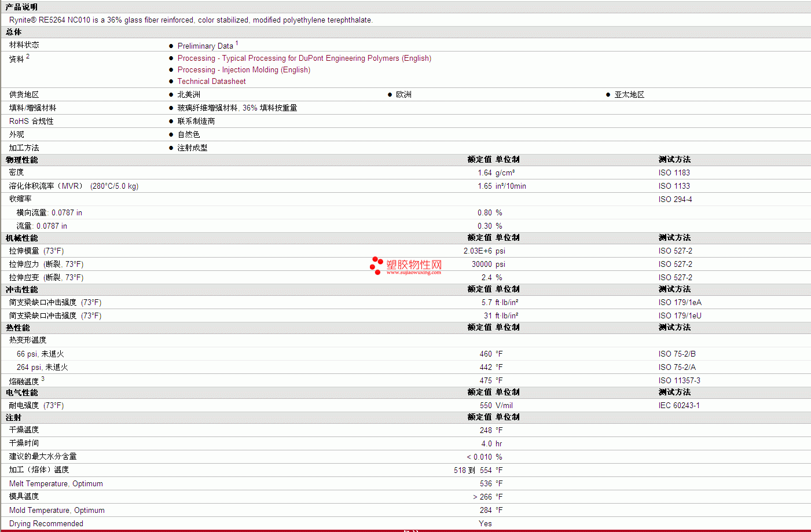
Task: Click the 横向流量 shrinkage value 0.80
Action: pos(485,213)
